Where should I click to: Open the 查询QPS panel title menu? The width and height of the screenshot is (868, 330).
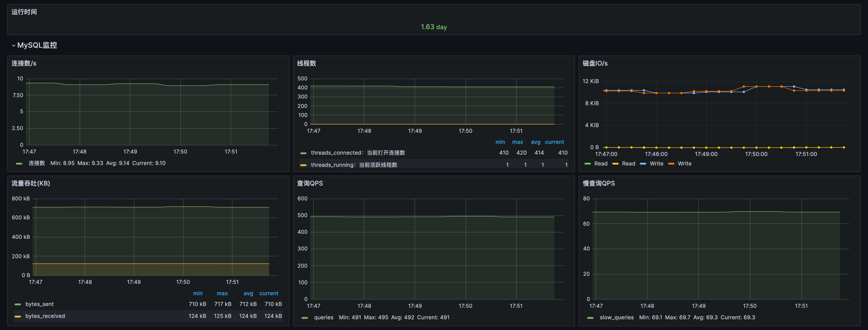click(x=310, y=183)
